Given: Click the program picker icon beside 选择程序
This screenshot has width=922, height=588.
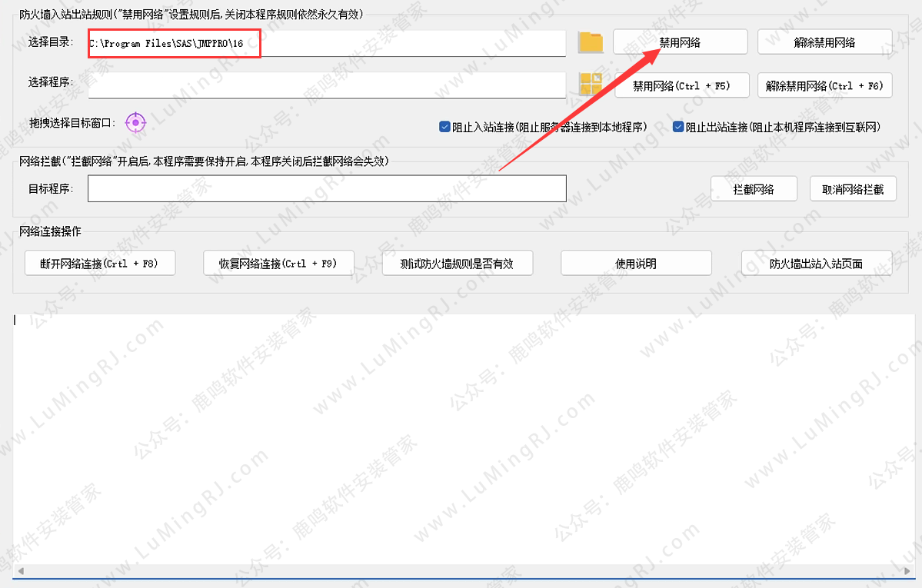Looking at the screenshot, I should 591,85.
